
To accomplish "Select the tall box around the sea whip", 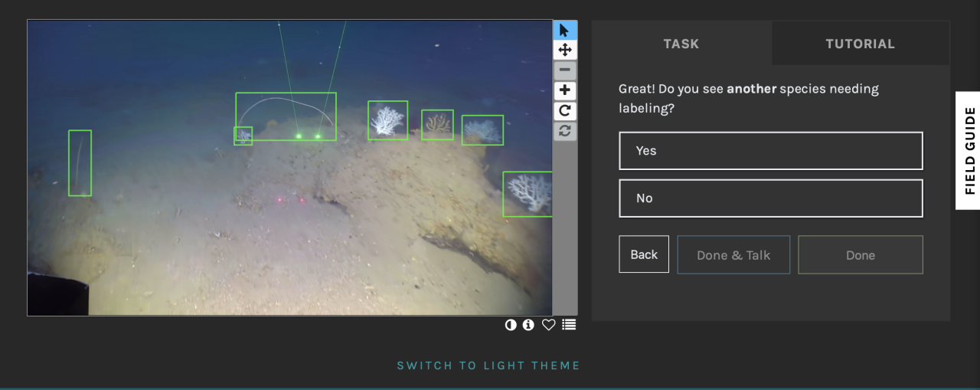I will point(80,162).
